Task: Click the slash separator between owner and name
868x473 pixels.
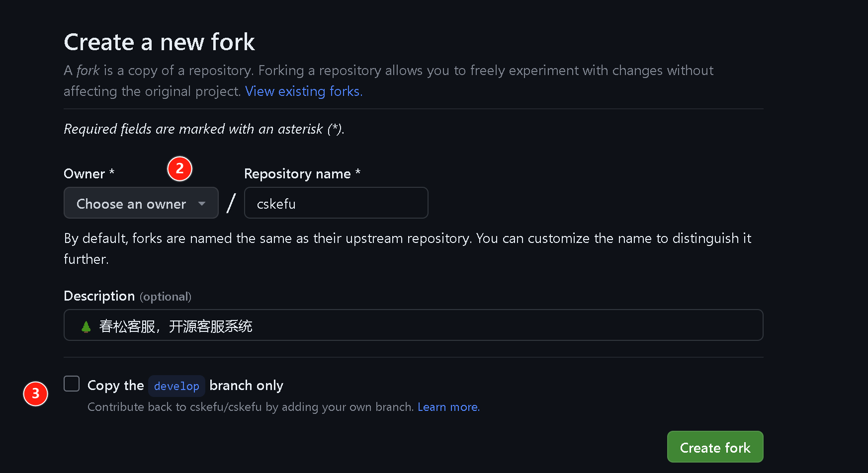Action: 231,203
